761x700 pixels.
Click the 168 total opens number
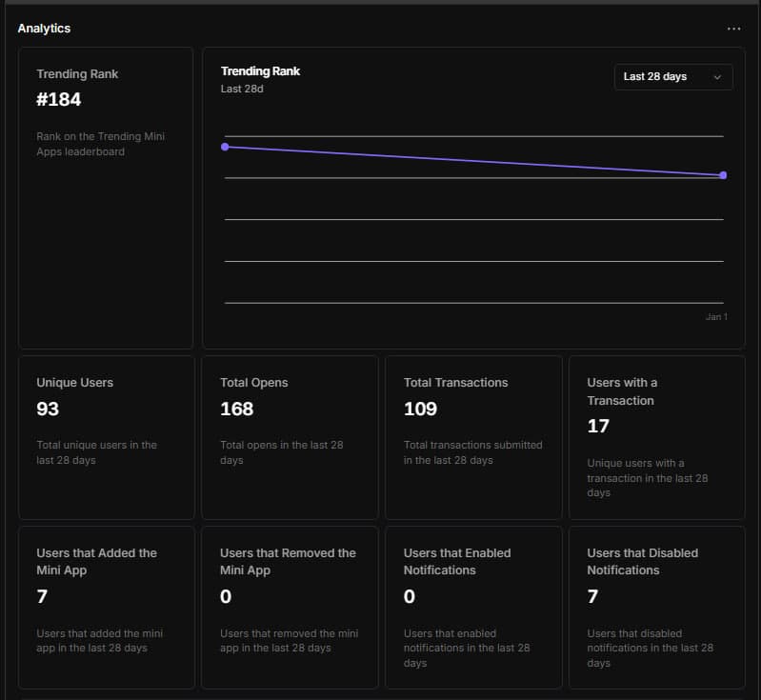pyautogui.click(x=236, y=409)
